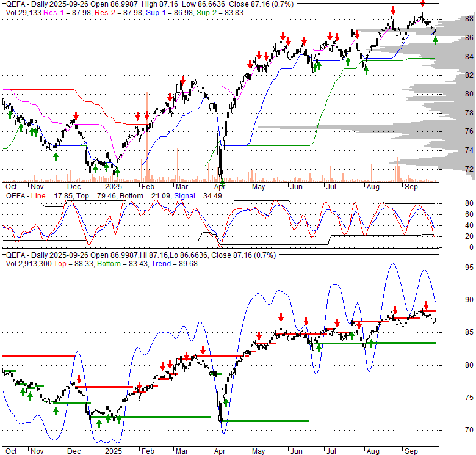Screen dimensions: 476x455
Task: Click the 85 price label on bottom chart axis
Action: pos(469,332)
